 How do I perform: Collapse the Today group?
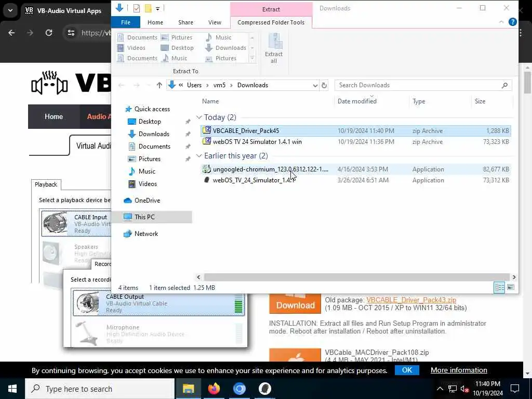[199, 117]
